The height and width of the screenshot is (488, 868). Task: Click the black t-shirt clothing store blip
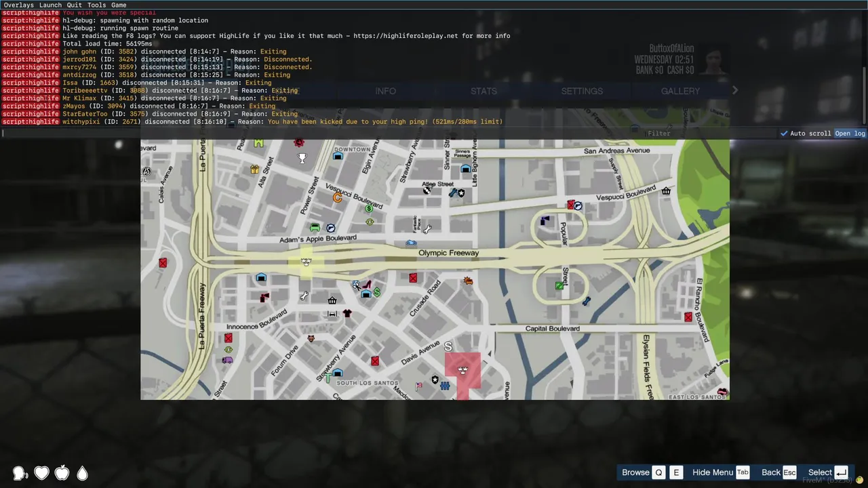tap(347, 313)
